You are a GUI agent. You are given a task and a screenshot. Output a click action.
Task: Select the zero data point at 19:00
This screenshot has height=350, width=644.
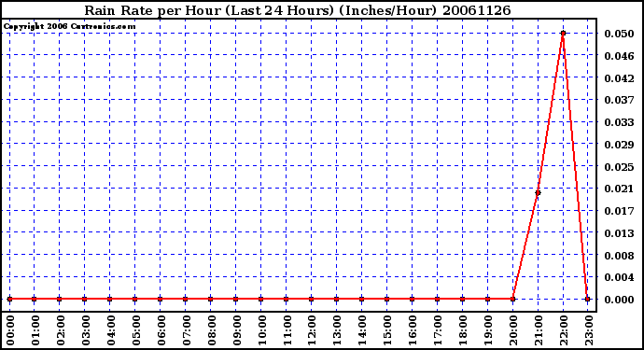[x=487, y=299]
